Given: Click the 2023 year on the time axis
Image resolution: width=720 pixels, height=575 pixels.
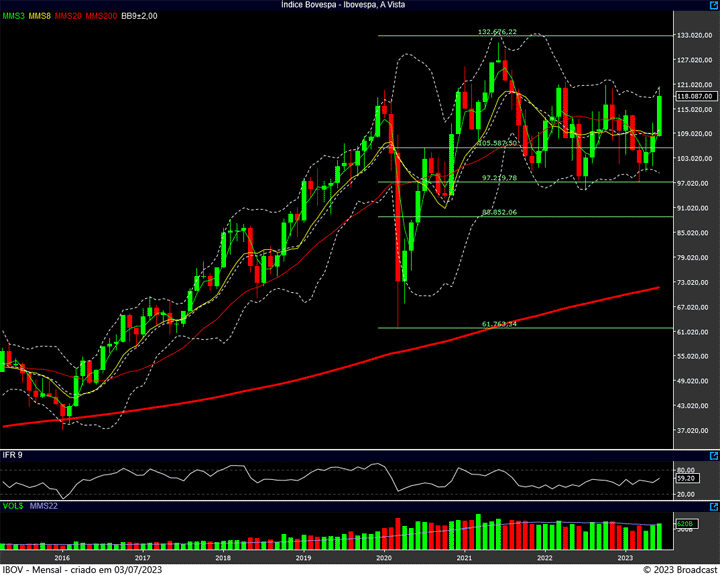Looking at the screenshot, I should (625, 558).
